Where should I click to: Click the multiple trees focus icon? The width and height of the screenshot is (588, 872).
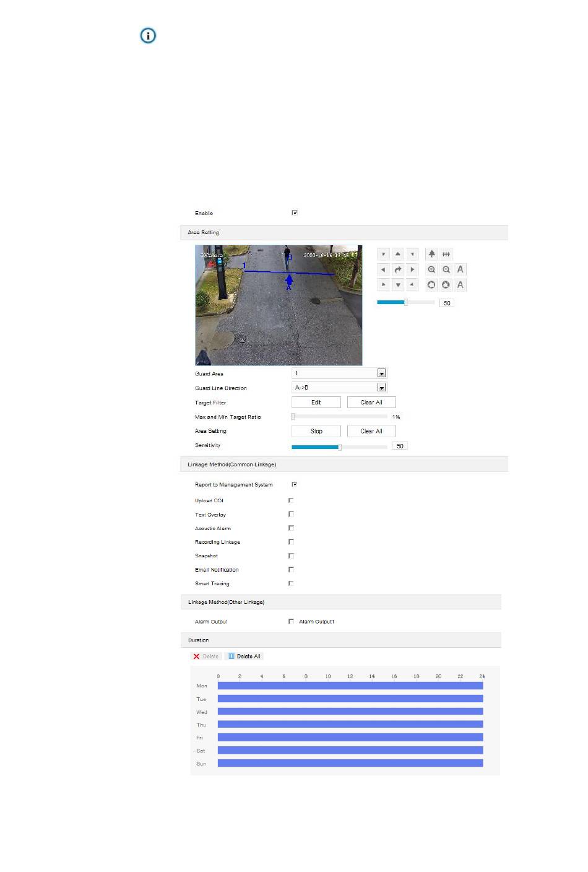tap(446, 254)
